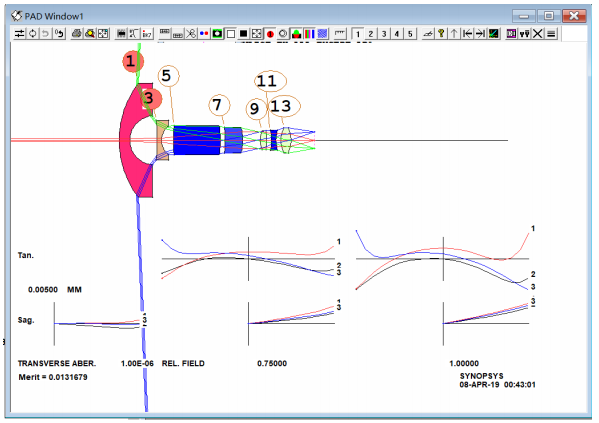Screen dimensions: 599x423
Task: Click the blue hatched pattern toolbar button
Action: [322, 34]
